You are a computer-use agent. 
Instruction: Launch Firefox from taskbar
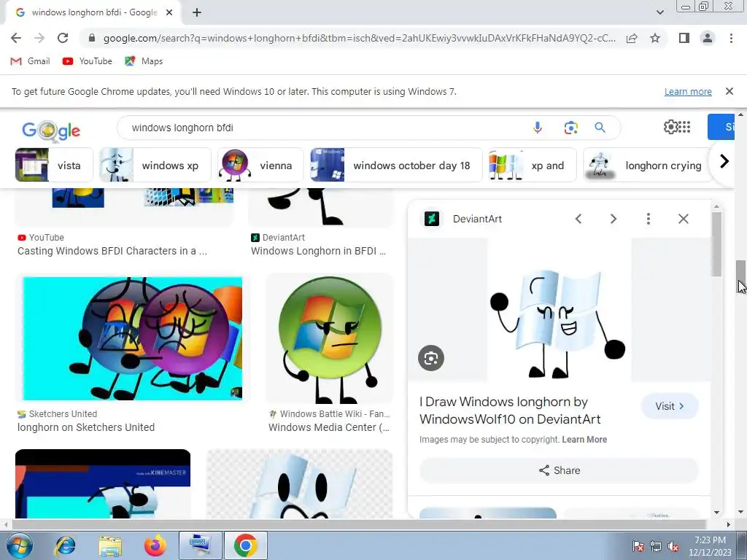(x=155, y=545)
